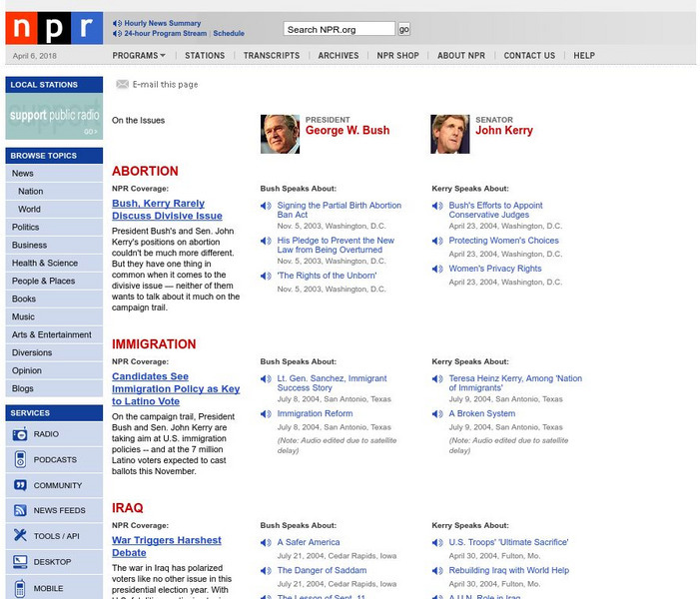Browse the Nation subtopic
Image resolution: width=700 pixels, height=599 pixels.
click(x=54, y=191)
